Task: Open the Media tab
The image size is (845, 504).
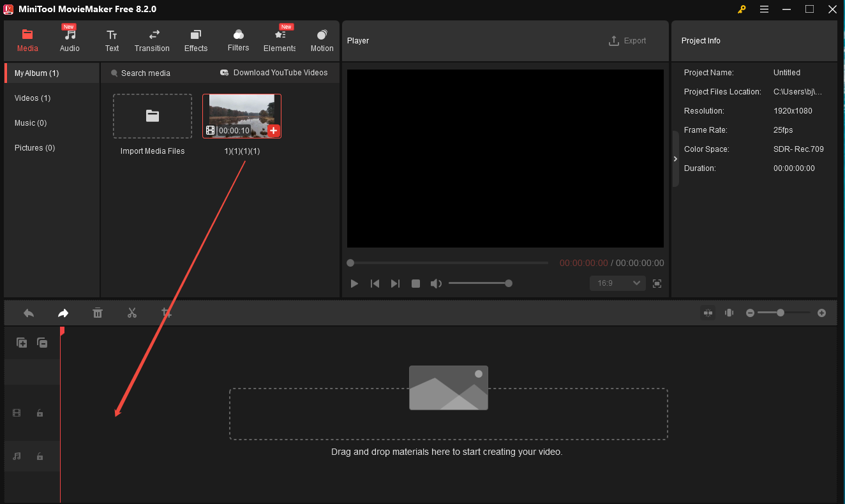Action: [27, 40]
